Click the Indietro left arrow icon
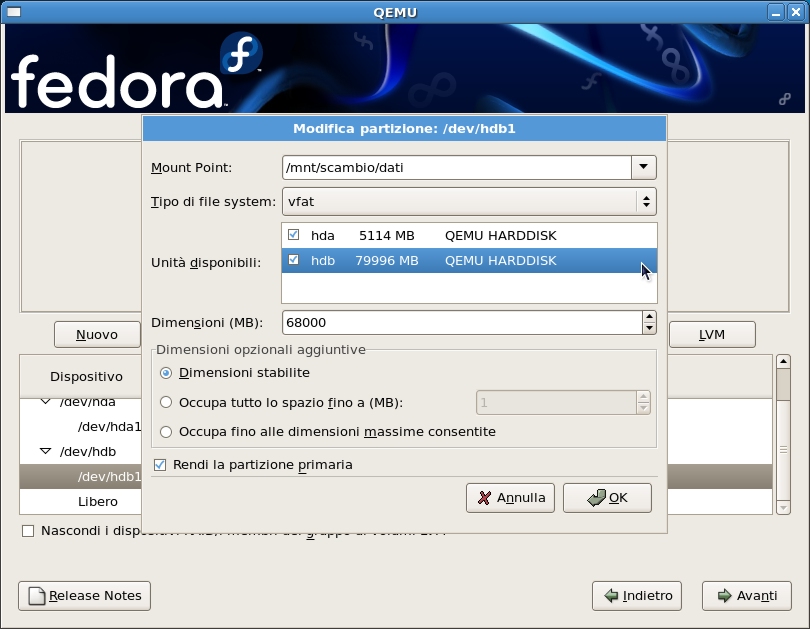The width and height of the screenshot is (810, 629). coord(611,596)
